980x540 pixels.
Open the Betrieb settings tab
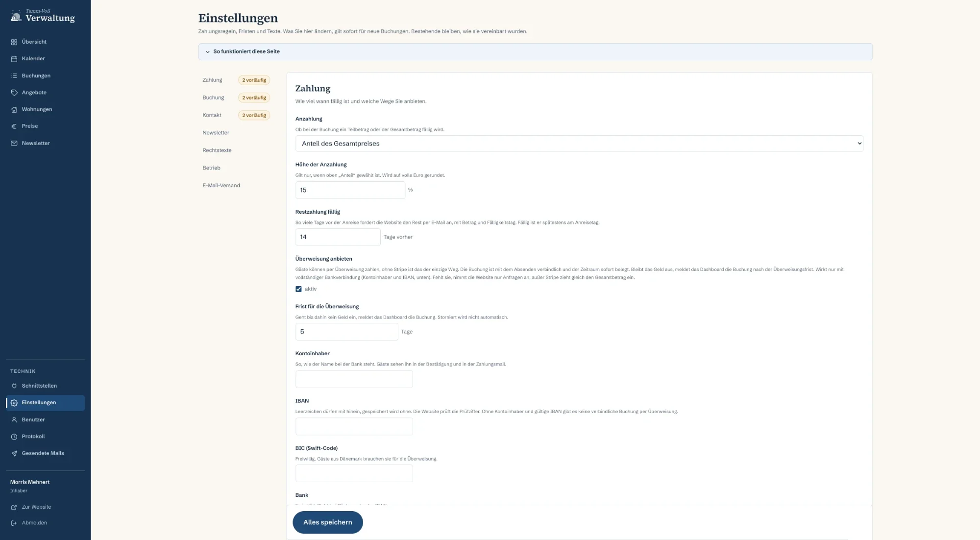pos(211,168)
